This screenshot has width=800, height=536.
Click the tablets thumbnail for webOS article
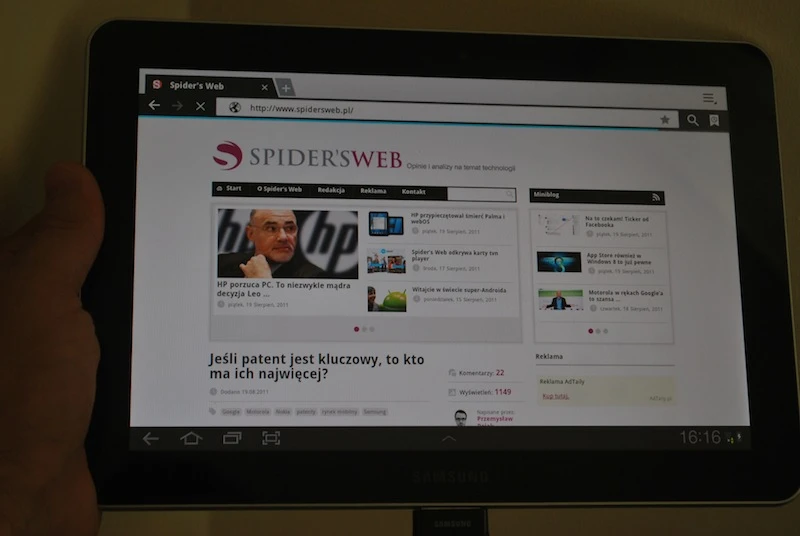386,224
